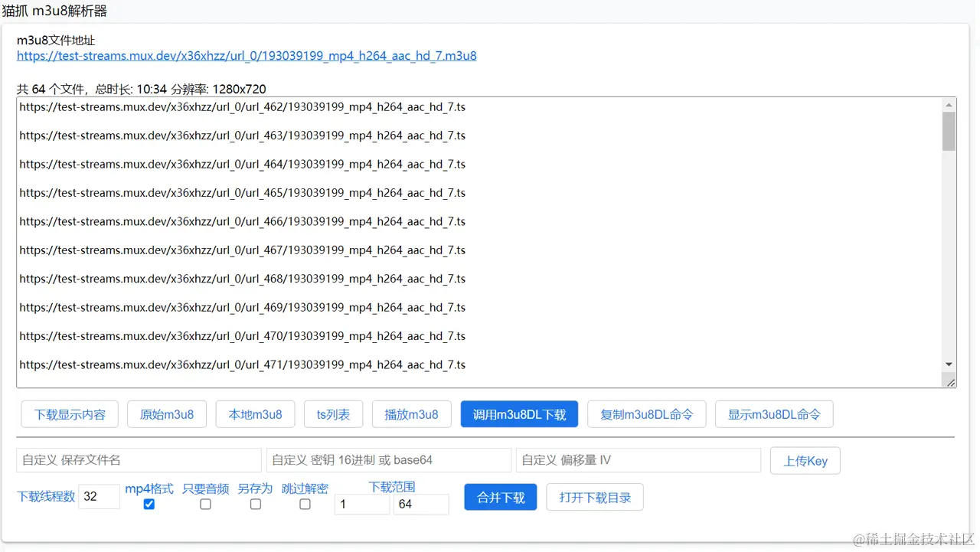
Task: Click 播放m3u8 to play the stream
Action: [x=412, y=414]
